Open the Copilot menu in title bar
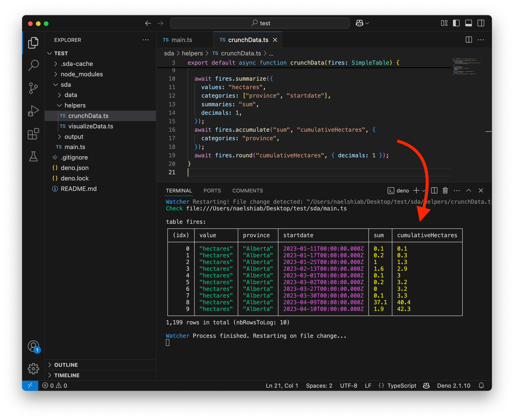 (x=362, y=23)
